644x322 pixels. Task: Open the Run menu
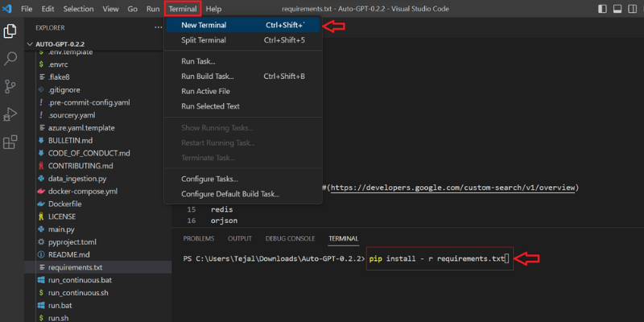(x=153, y=9)
